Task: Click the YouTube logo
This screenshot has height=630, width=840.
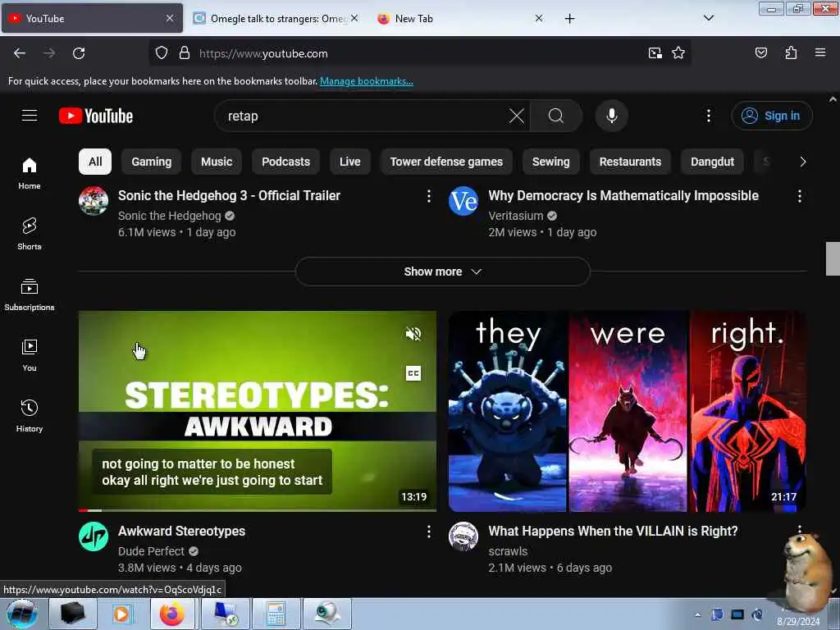Action: click(x=96, y=116)
